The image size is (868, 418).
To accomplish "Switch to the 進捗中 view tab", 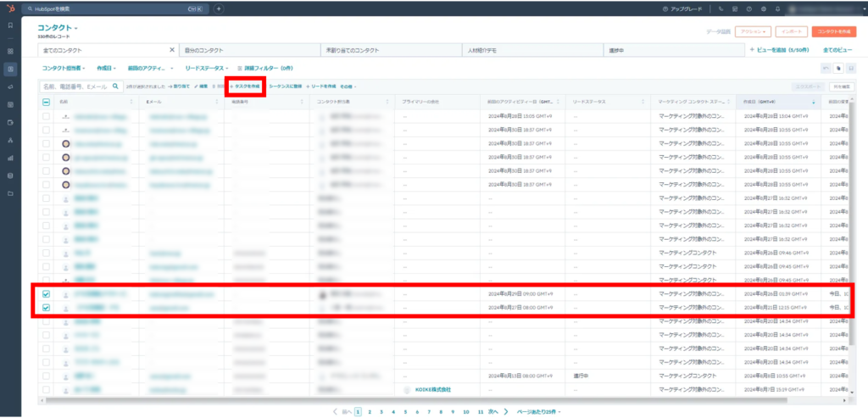I will coord(673,50).
